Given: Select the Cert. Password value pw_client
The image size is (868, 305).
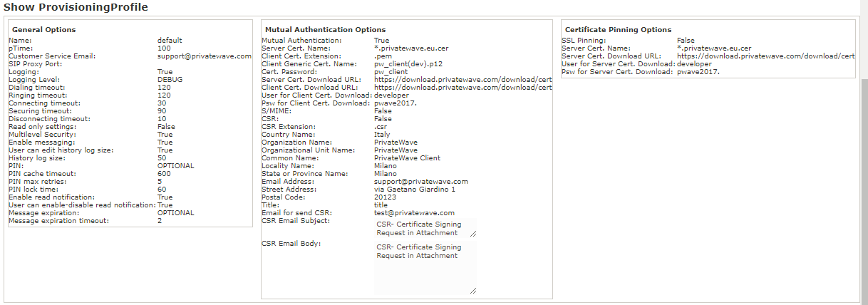Looking at the screenshot, I should pyautogui.click(x=391, y=72).
